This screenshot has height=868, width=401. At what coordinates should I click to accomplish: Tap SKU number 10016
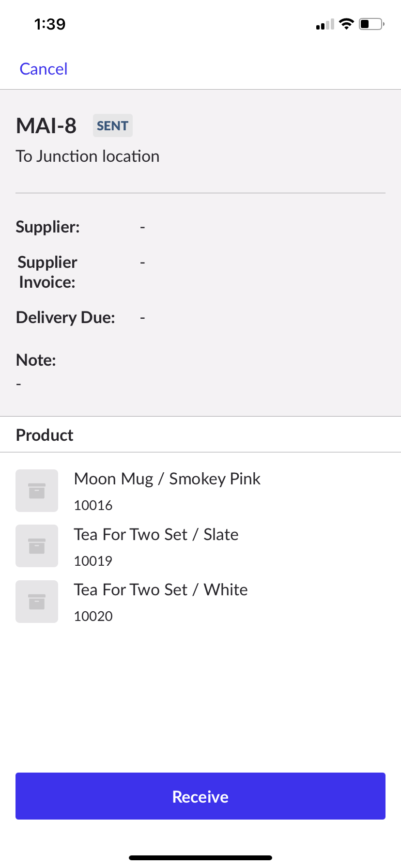coord(93,505)
